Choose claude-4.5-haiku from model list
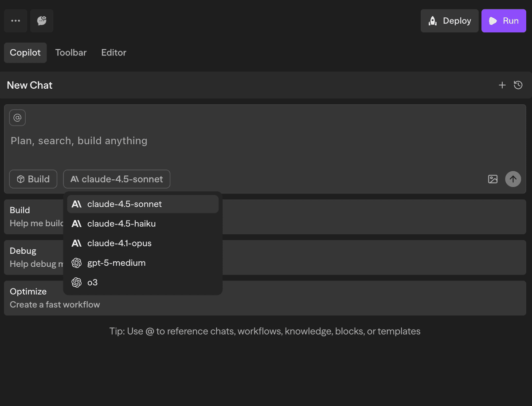532x406 pixels. [121, 224]
